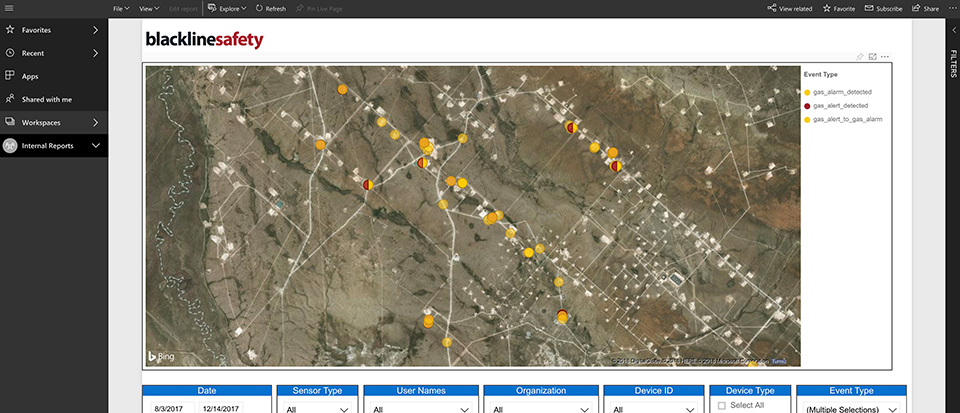Open map visual more options ellipsis
The height and width of the screenshot is (413, 960).
885,57
